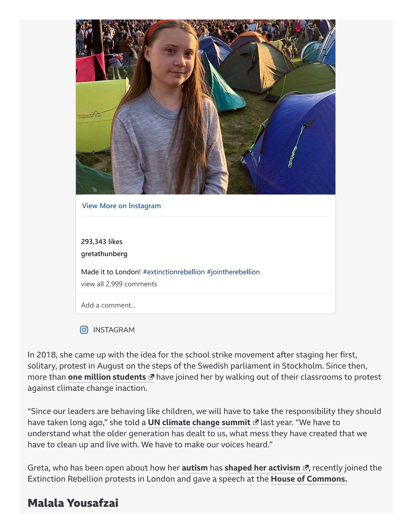The image size is (411, 532).
Task: Click 'view all 2,999 comments'
Action: click(x=119, y=284)
